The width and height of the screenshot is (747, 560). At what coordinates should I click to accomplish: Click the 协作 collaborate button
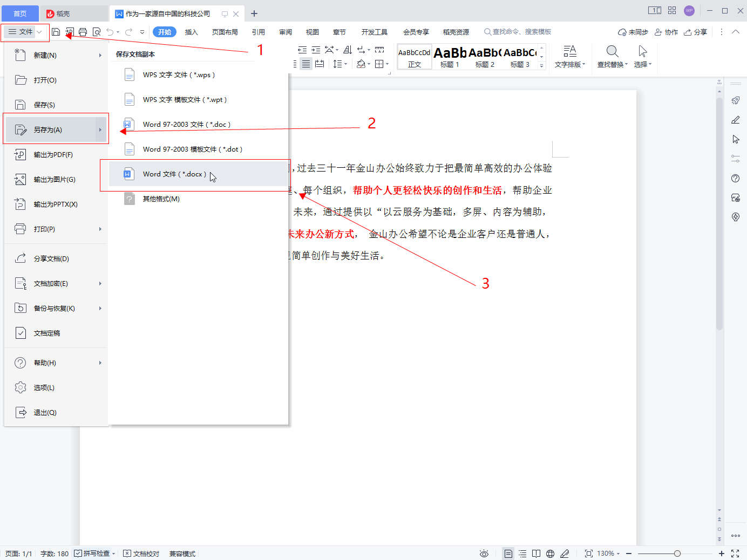[x=666, y=32]
